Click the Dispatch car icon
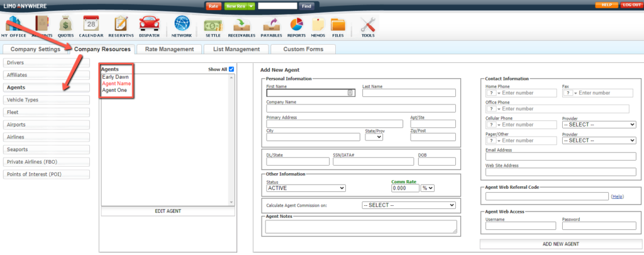This screenshot has height=255, width=644. [x=149, y=26]
